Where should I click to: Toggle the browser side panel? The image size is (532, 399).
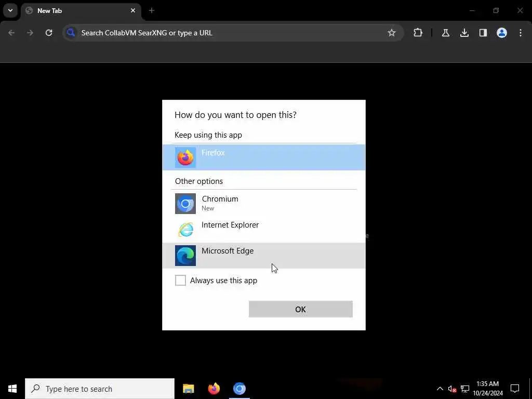click(483, 33)
